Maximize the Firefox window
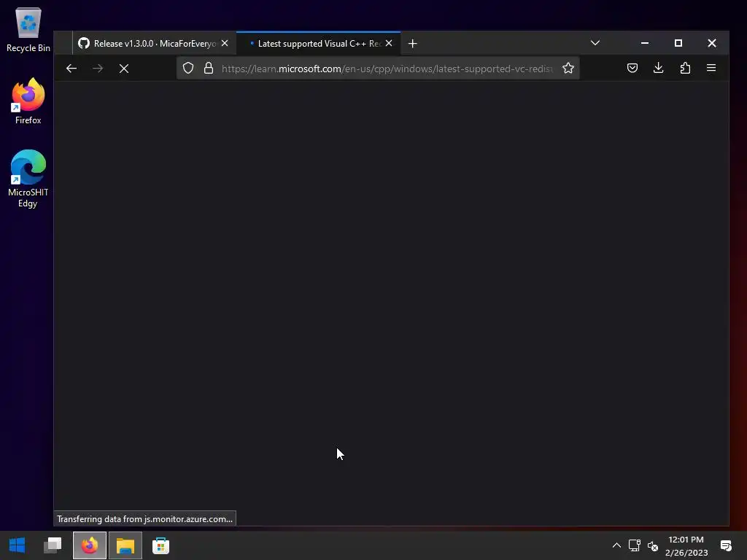 coord(678,43)
